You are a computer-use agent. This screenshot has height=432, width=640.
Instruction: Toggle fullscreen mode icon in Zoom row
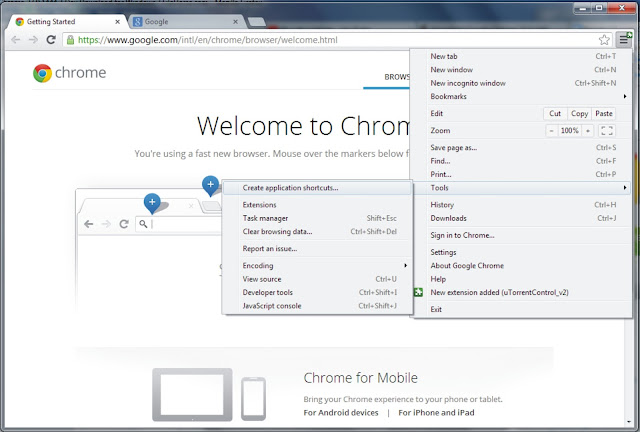click(607, 131)
